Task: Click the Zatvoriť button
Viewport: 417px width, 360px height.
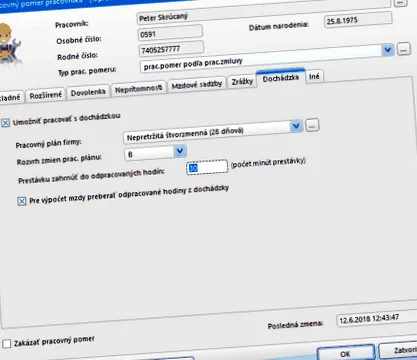Action: [398, 350]
